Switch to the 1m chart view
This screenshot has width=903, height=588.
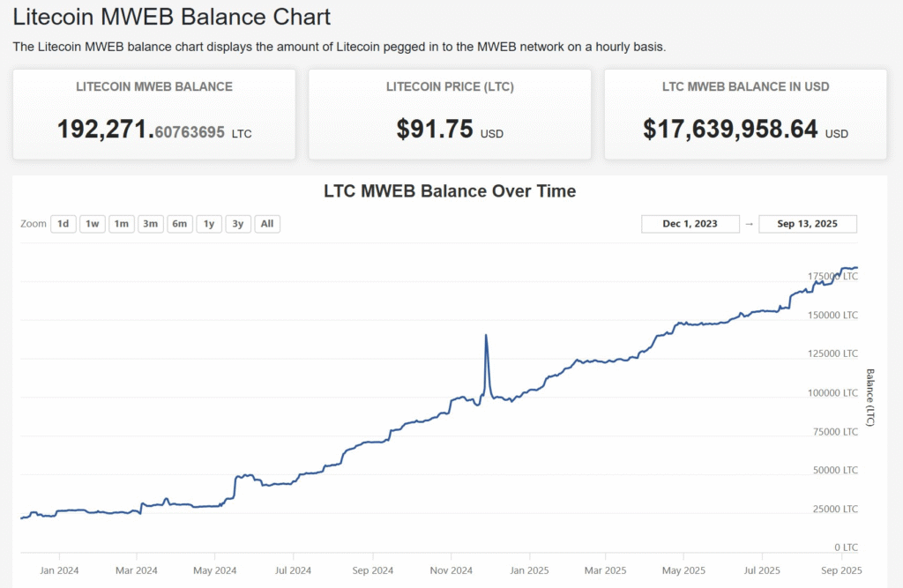pos(121,224)
